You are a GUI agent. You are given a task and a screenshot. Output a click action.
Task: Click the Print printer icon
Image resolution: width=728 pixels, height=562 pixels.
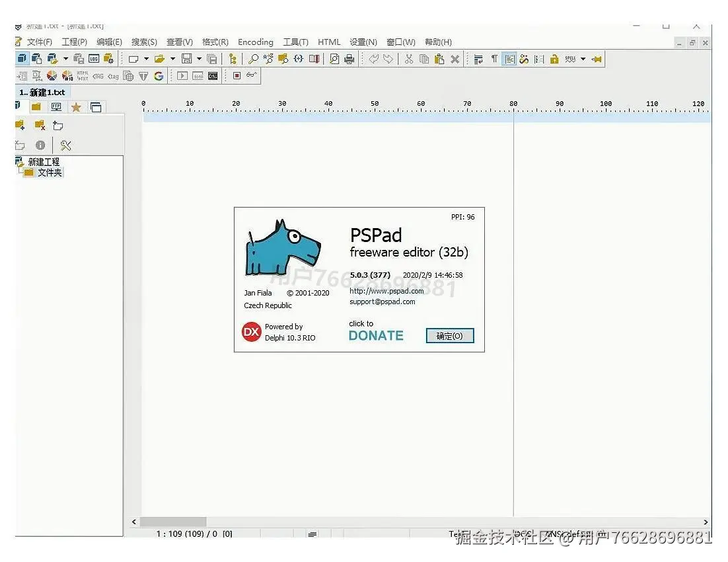pos(349,59)
